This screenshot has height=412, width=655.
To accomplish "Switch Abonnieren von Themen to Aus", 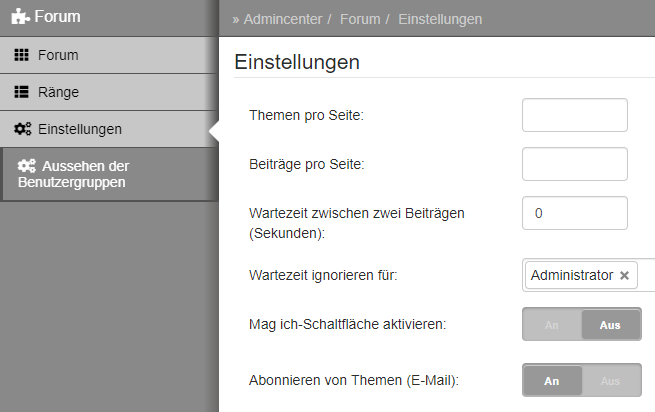I will pyautogui.click(x=610, y=381).
